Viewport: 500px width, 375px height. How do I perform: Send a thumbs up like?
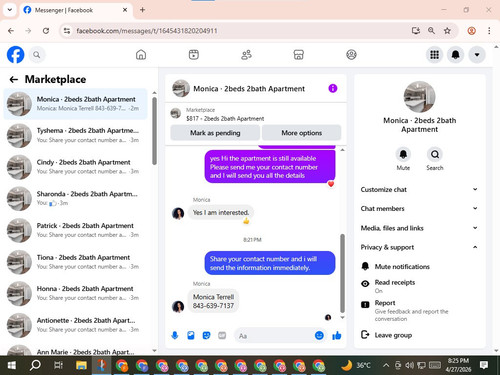click(337, 335)
